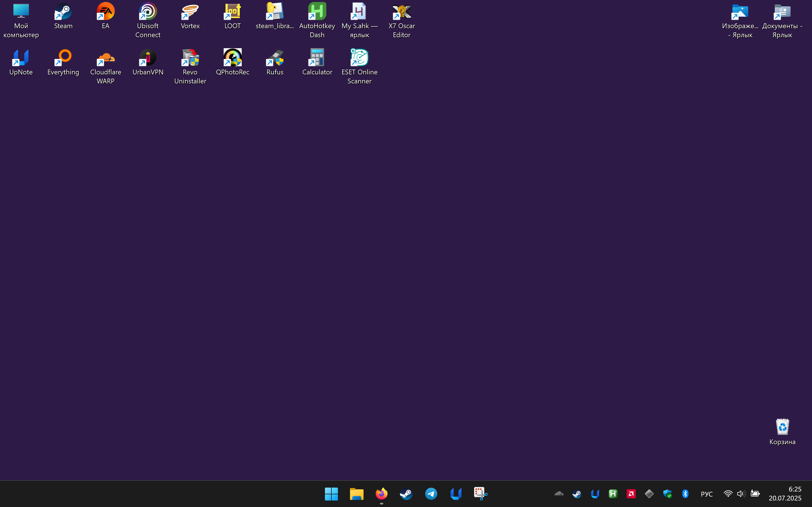Open Wi-Fi network status icon
Screen dimensions: 812x507
728,493
